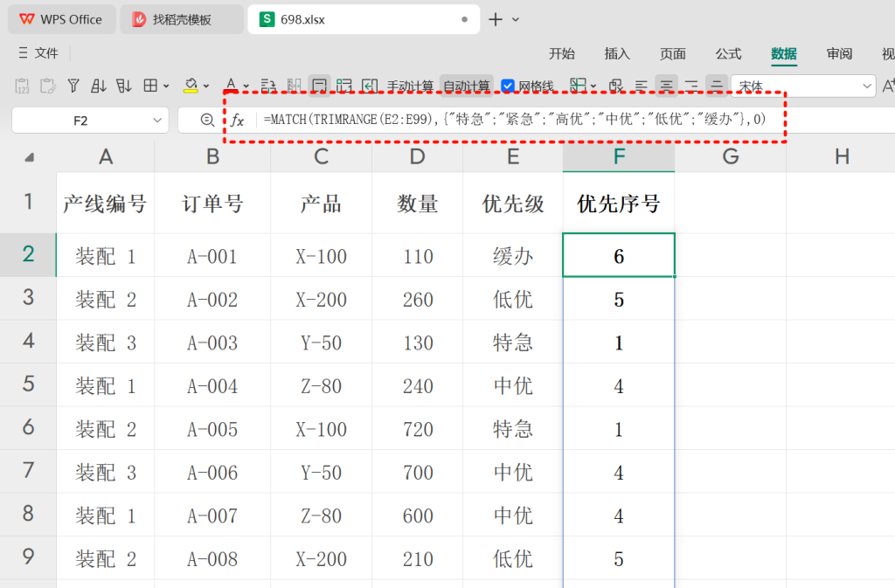Switch to 自动计算 auto calculation

pyautogui.click(x=467, y=86)
